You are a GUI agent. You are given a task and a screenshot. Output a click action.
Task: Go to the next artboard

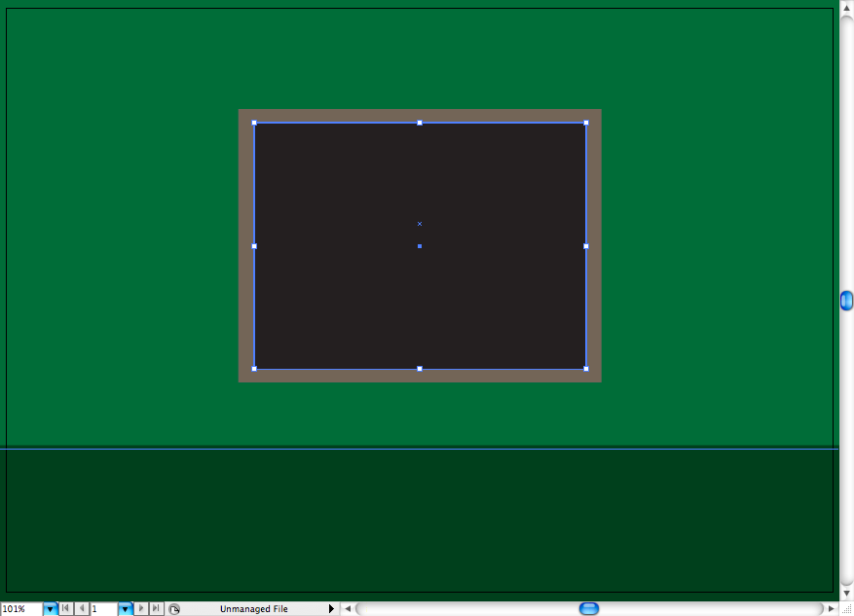[x=140, y=608]
